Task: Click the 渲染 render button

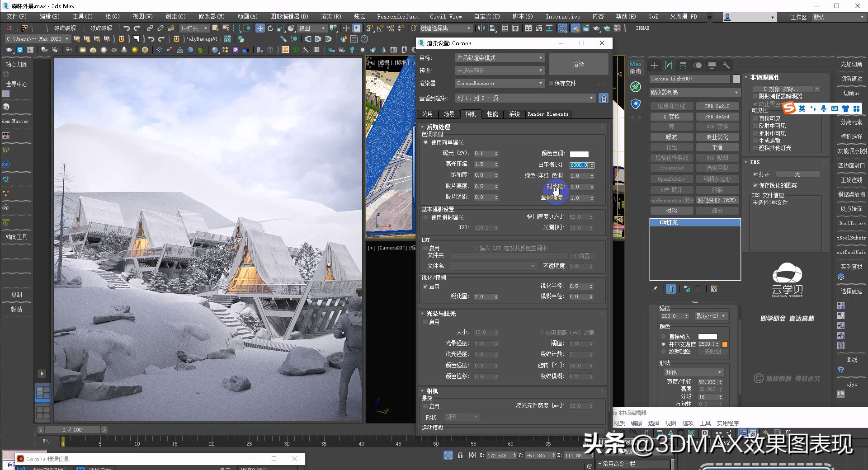Action: coord(578,64)
